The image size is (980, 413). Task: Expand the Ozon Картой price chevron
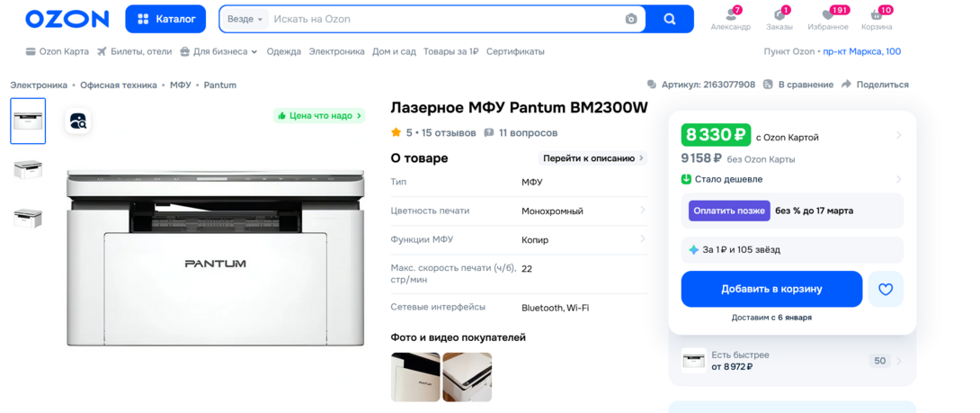coord(898,136)
